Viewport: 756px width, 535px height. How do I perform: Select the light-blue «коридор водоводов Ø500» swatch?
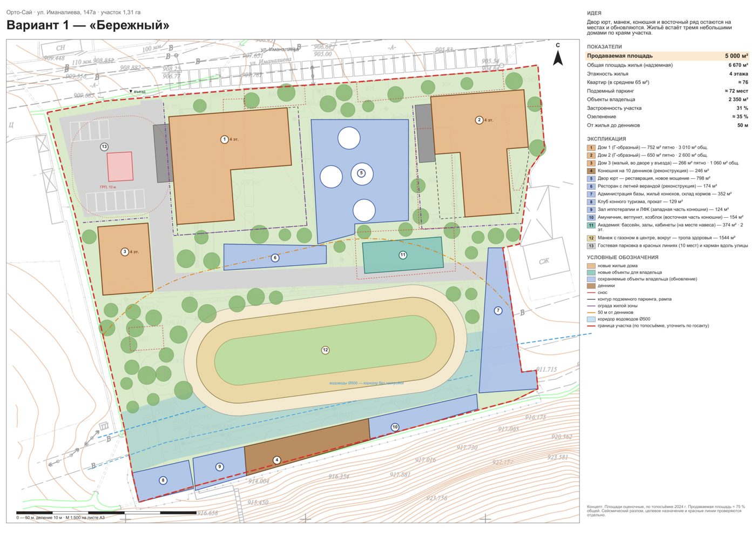click(x=591, y=319)
